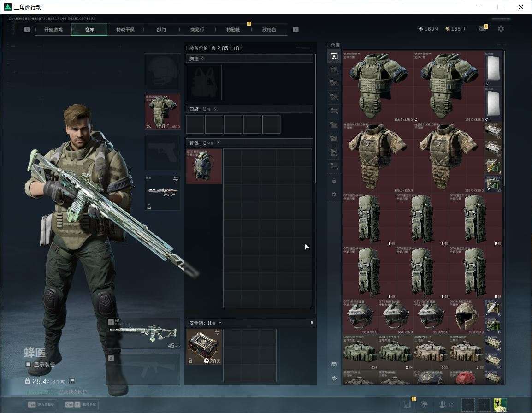Open the mail inbox envelope icon
The width and height of the screenshot is (532, 413).
(x=483, y=29)
